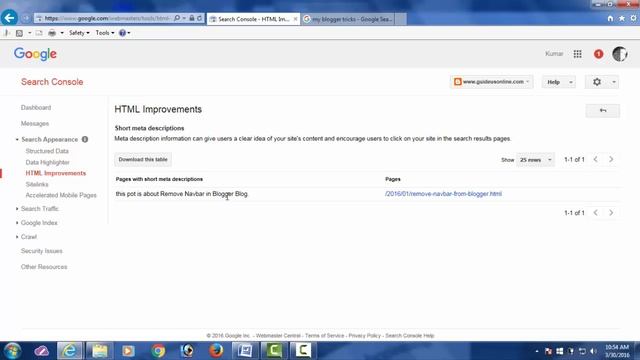Click the feeds icon in command bar

coord(19,33)
